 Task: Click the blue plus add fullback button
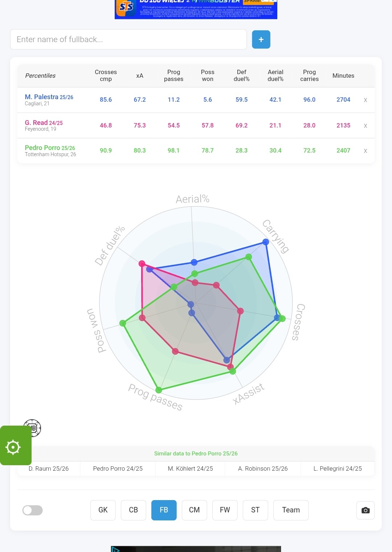(261, 40)
